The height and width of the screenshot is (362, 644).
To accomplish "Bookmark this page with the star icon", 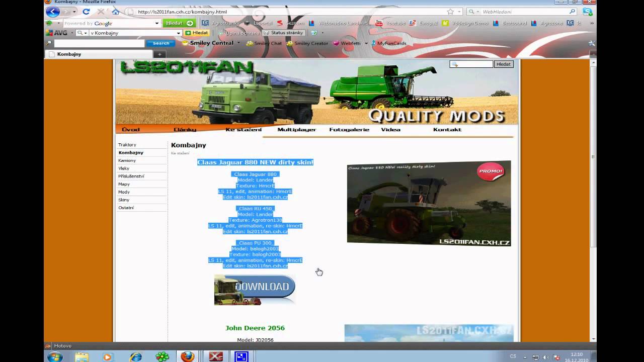I will [450, 12].
